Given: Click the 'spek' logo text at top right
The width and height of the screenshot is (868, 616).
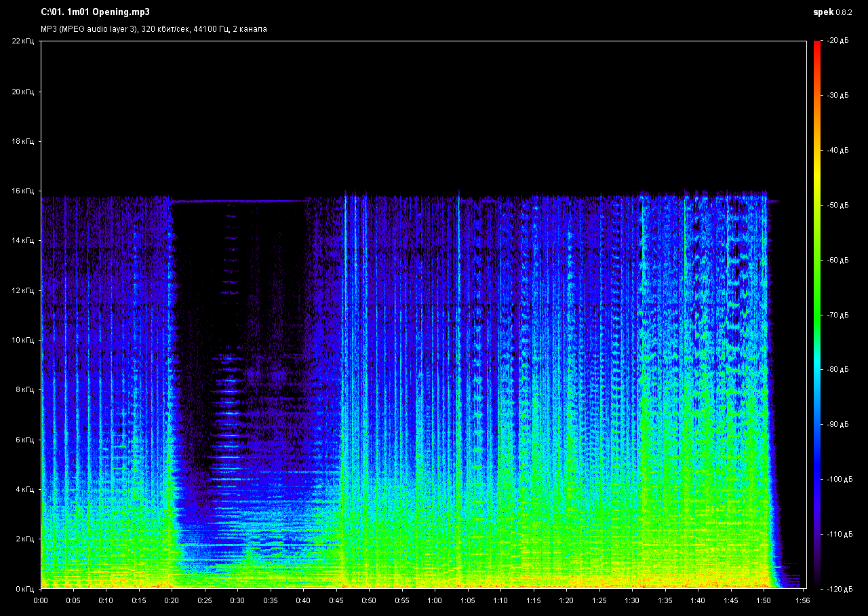Looking at the screenshot, I should 823,12.
